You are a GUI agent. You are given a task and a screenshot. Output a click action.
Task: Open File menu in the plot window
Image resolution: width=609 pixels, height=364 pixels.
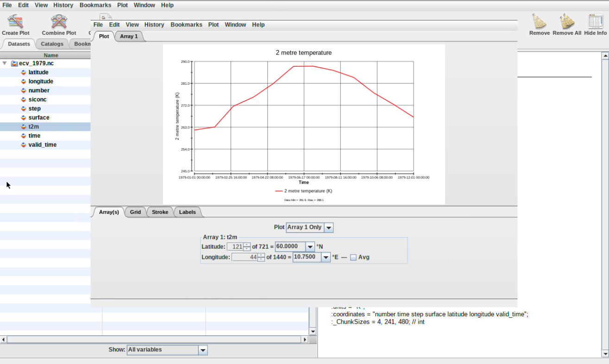[98, 25]
